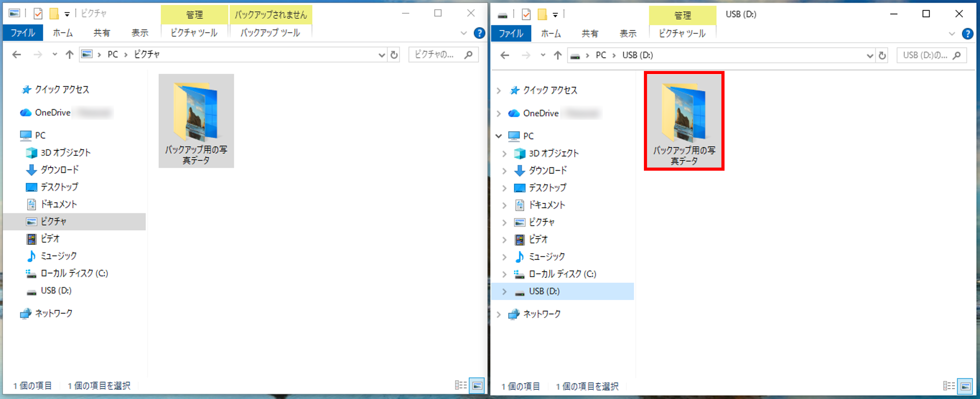This screenshot has width=980, height=399.
Task: Click the Help question mark in the Pictures window
Action: point(479,33)
